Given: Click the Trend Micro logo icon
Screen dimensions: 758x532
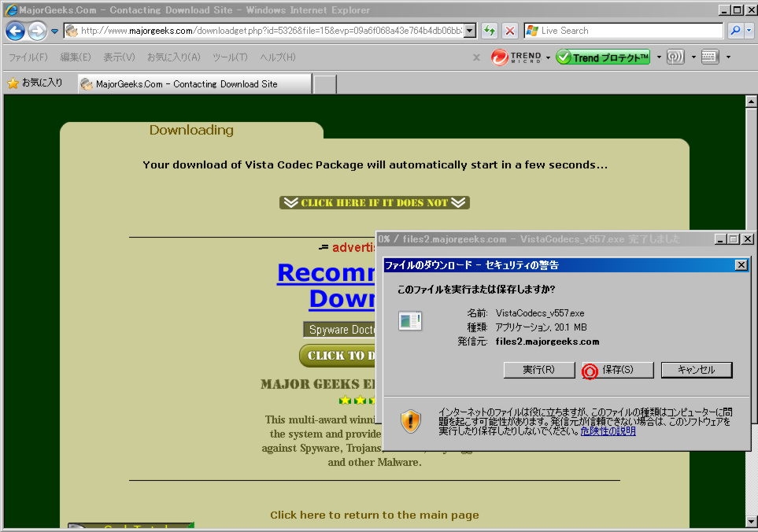Looking at the screenshot, I should (x=516, y=57).
